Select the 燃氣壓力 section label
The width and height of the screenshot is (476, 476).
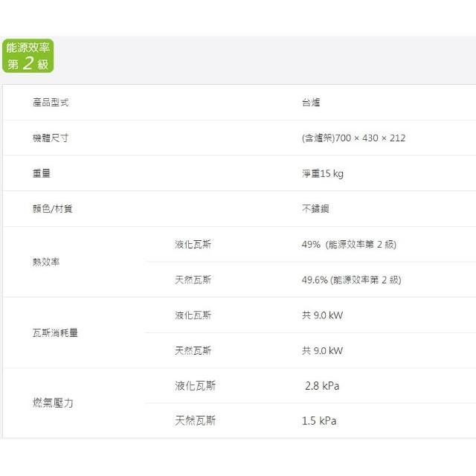click(53, 403)
